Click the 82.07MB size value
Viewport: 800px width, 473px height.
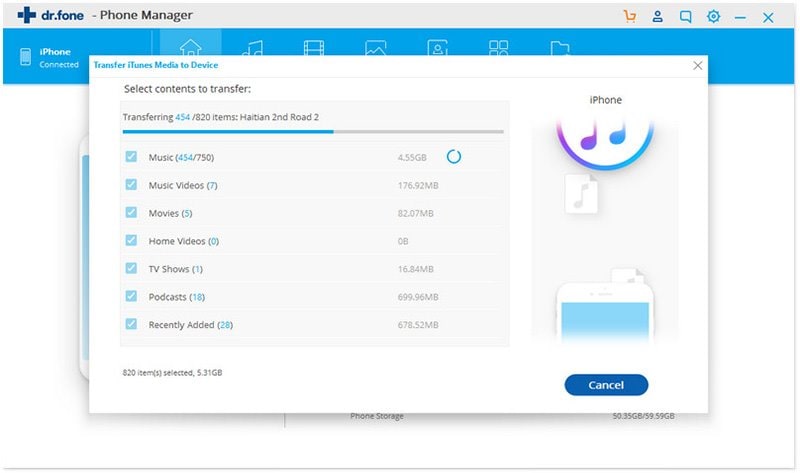pyautogui.click(x=415, y=213)
